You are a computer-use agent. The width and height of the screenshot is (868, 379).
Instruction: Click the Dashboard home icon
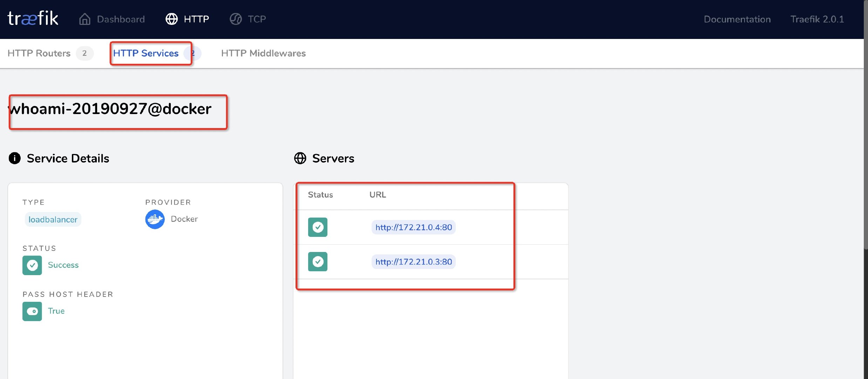(85, 19)
